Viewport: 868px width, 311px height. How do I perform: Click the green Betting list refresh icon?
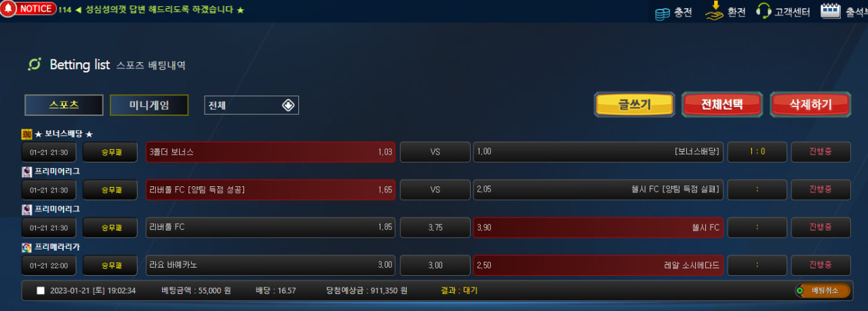tap(34, 64)
